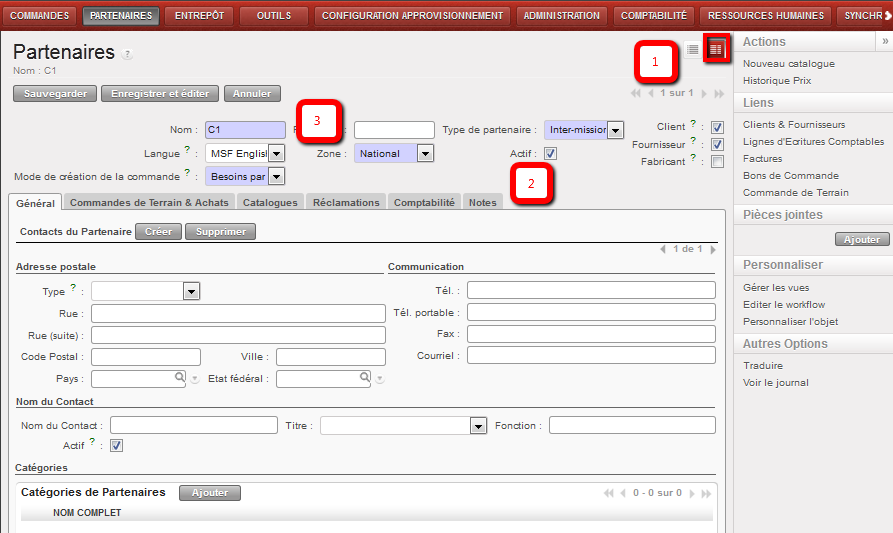893x533 pixels.
Task: Collapse the right sidebar with double-arrow icon
Action: pos(884,41)
